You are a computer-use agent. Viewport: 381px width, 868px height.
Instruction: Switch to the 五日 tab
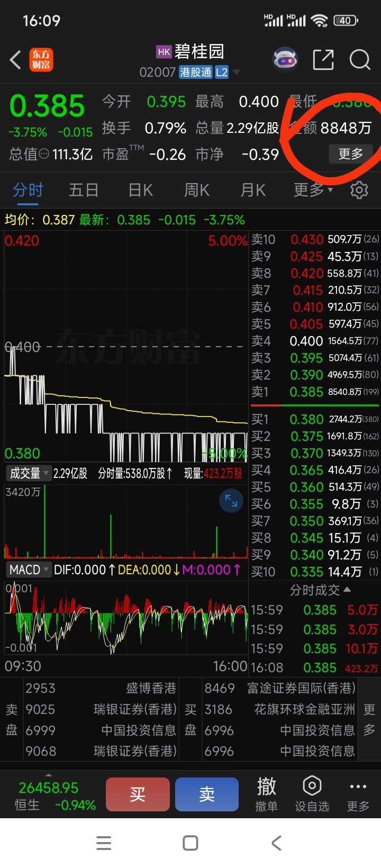(x=84, y=189)
